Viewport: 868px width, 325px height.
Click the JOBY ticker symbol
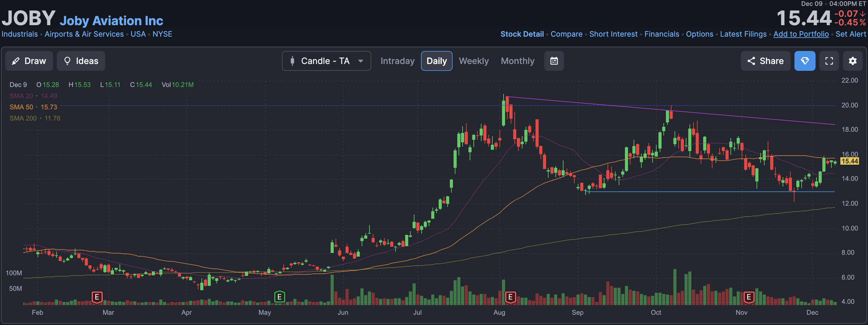(x=29, y=18)
